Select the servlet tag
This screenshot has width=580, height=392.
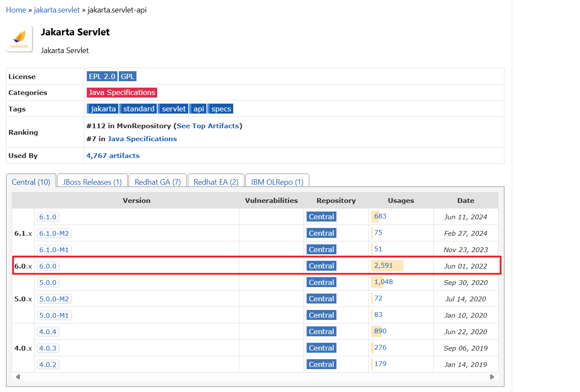[174, 109]
